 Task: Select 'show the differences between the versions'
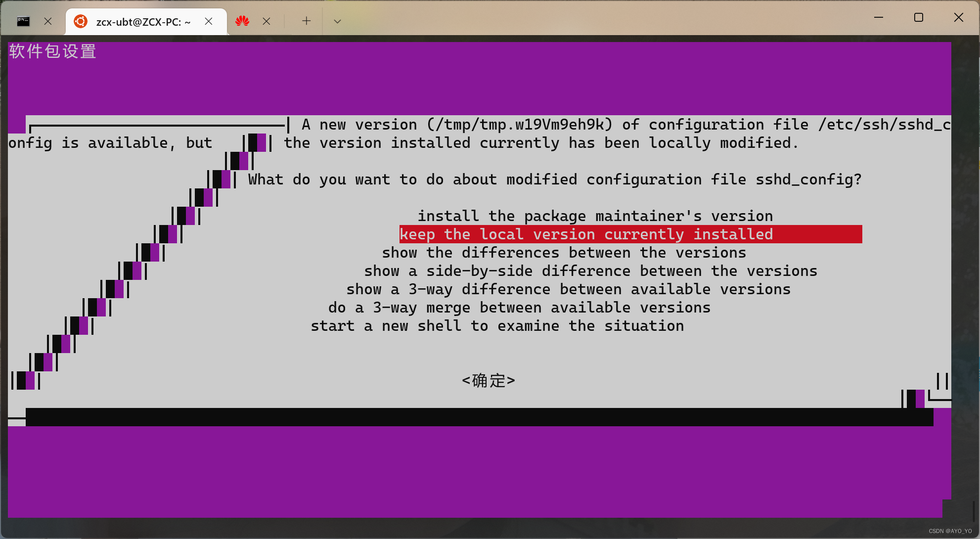(564, 252)
